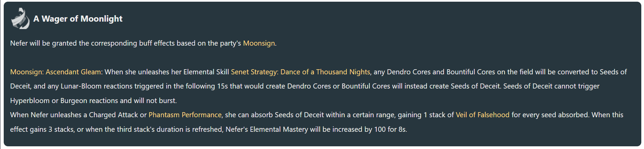This screenshot has width=644, height=149.
Task: Follow the Senet Strategy: Dance of a Thousand Nights link
Action: pos(301,72)
